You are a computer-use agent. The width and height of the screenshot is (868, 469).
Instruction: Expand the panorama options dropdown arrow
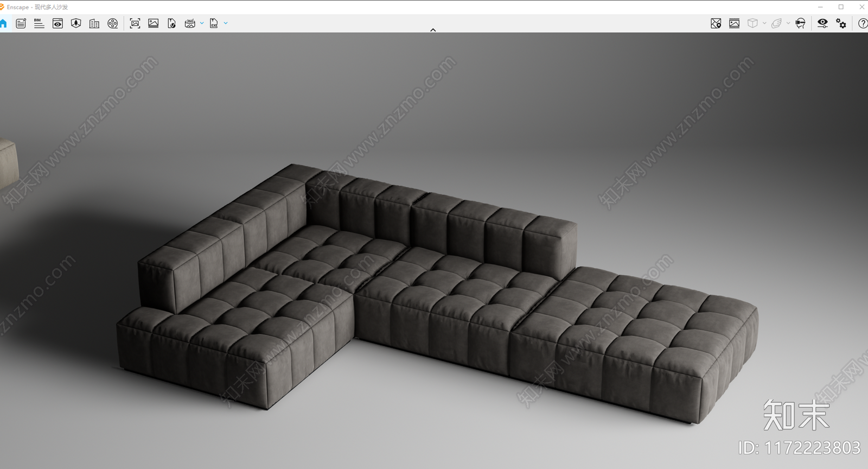(x=202, y=23)
